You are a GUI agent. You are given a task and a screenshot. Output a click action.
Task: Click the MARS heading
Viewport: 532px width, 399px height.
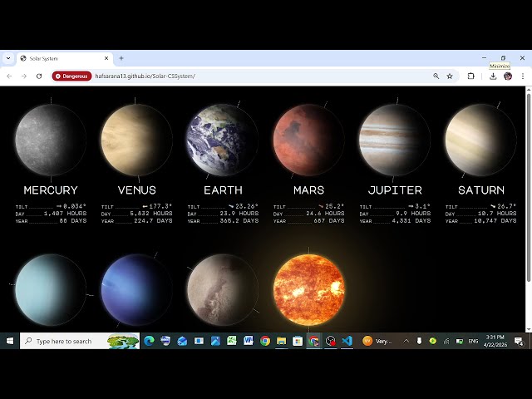(x=308, y=190)
